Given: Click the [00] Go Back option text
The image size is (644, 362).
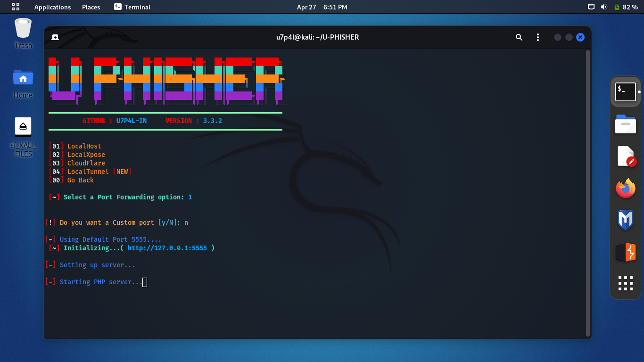Looking at the screenshot, I should [71, 180].
